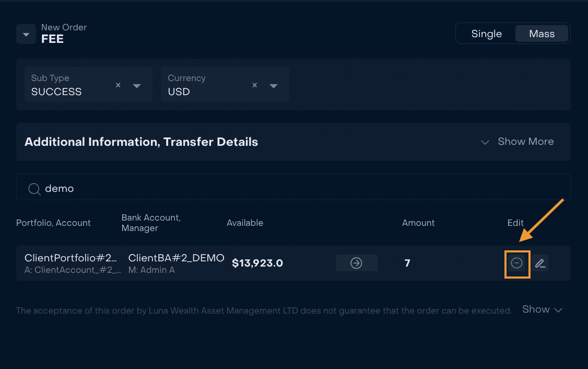The height and width of the screenshot is (369, 588).
Task: Click the Available column header
Action: pos(245,223)
